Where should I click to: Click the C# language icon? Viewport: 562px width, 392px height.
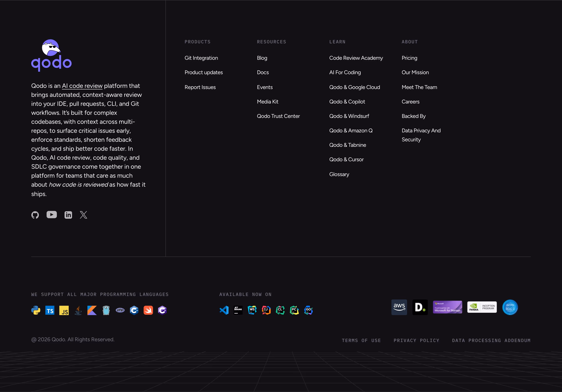pos(162,310)
